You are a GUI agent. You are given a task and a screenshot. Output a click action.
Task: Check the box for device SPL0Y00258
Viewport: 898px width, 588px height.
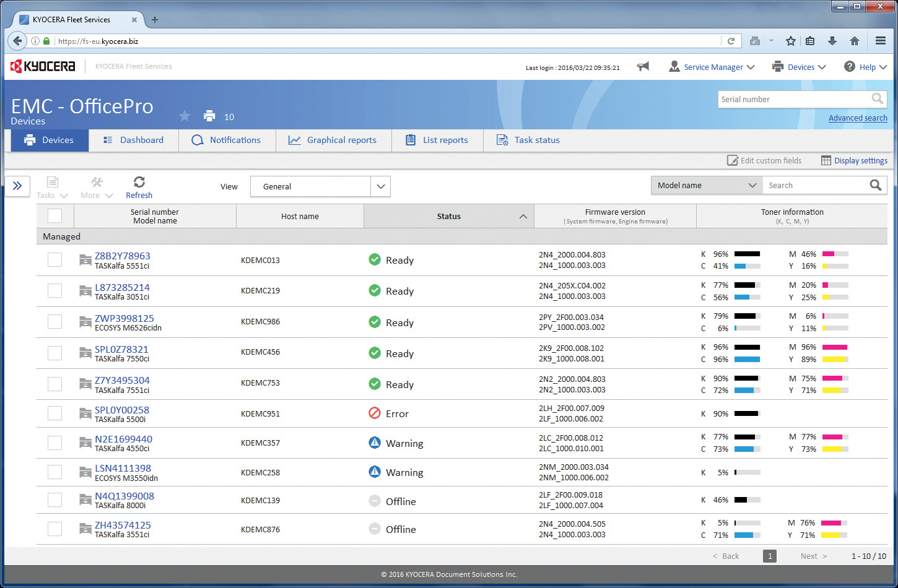55,413
